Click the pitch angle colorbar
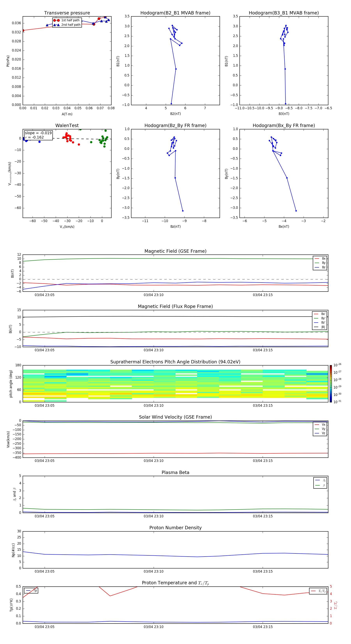The height and width of the screenshot is (644, 351). pyautogui.click(x=331, y=384)
